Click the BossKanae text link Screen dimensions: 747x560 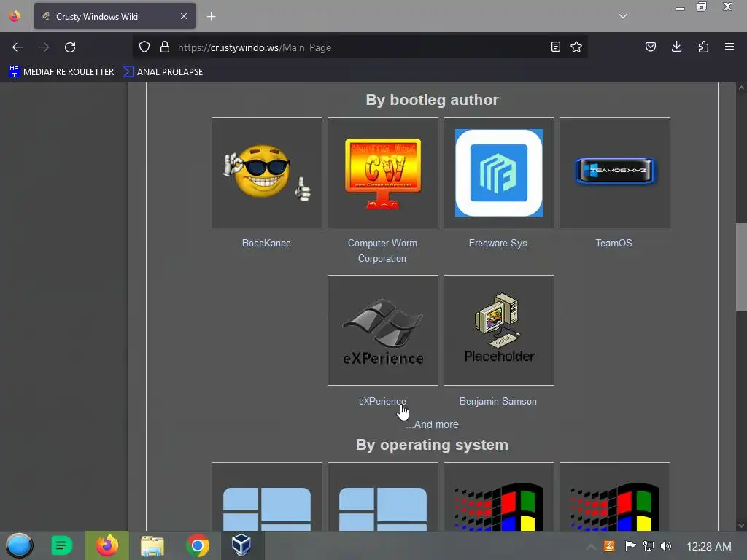pos(266,244)
